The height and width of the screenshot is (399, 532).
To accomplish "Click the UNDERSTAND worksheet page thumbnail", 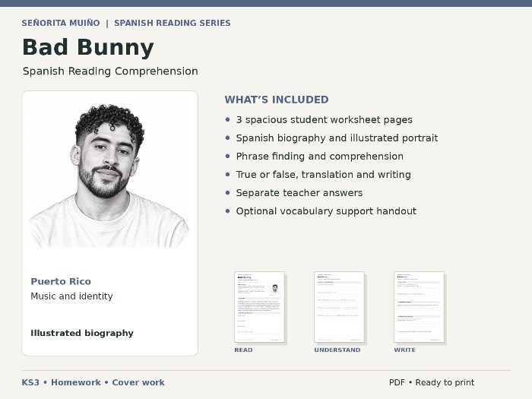I will 339,307.
